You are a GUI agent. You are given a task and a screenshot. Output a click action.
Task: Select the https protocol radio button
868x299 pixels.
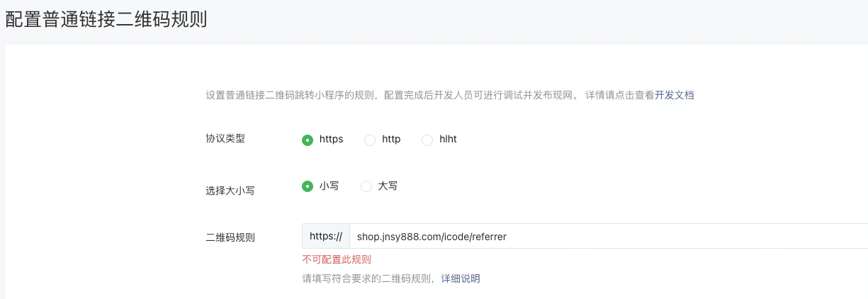[x=308, y=140]
